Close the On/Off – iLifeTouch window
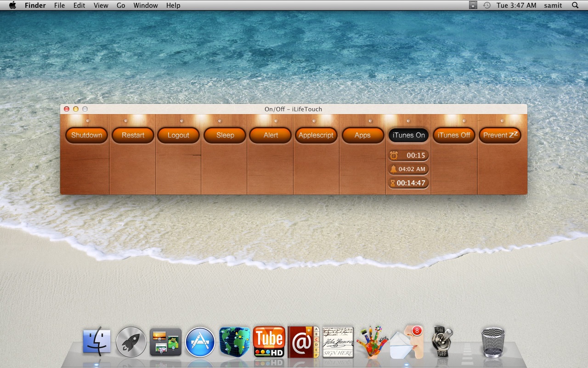The image size is (588, 368). click(x=67, y=109)
